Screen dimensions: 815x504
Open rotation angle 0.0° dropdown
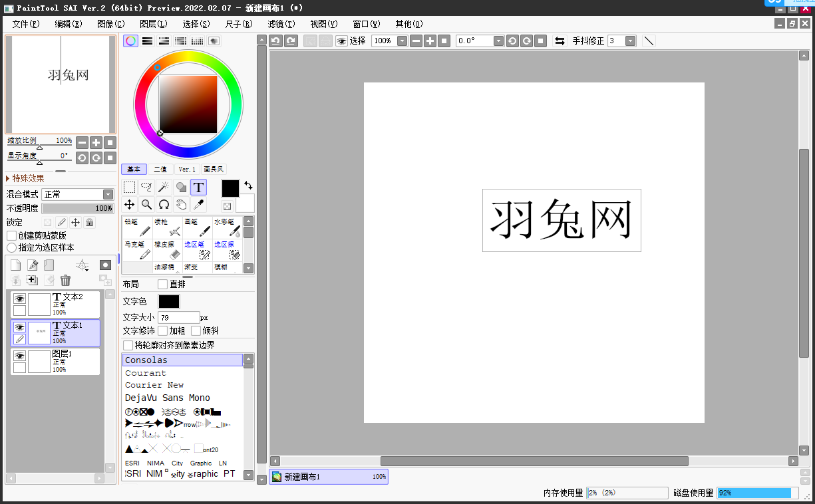498,41
